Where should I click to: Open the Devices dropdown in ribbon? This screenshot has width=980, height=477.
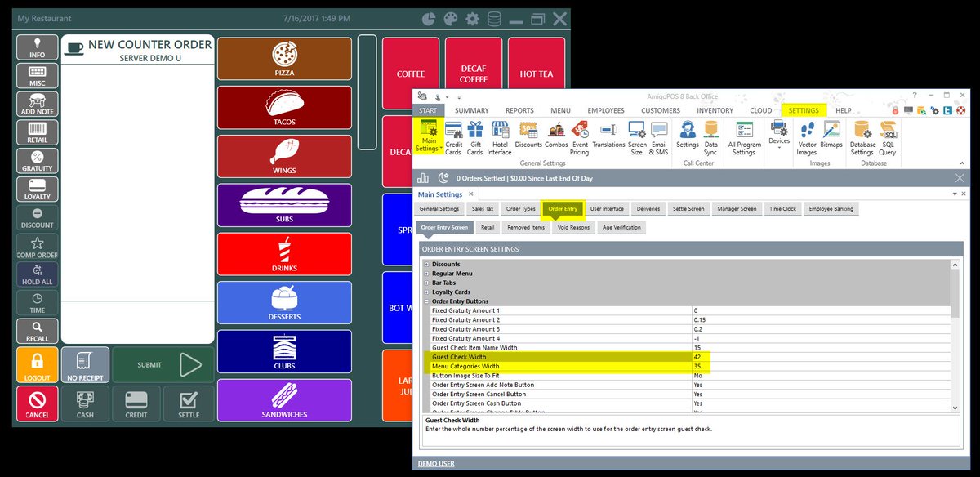click(779, 135)
